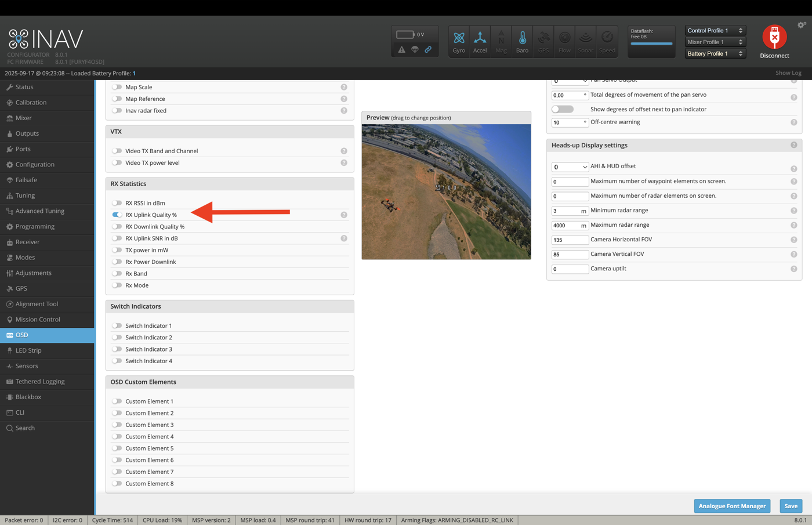This screenshot has height=525, width=812.
Task: Open help for Off-centre warning
Action: [x=794, y=122]
